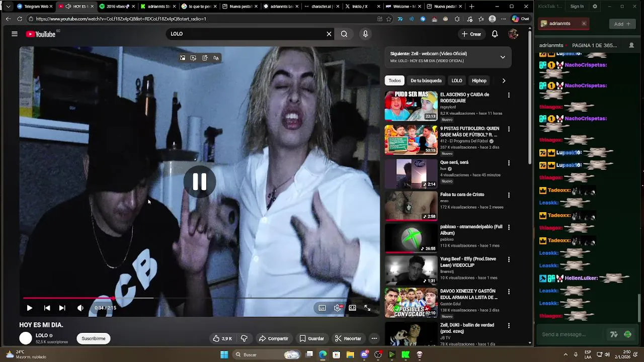Open the Rodsquare video thumbnail
644x362 pixels.
[411, 106]
